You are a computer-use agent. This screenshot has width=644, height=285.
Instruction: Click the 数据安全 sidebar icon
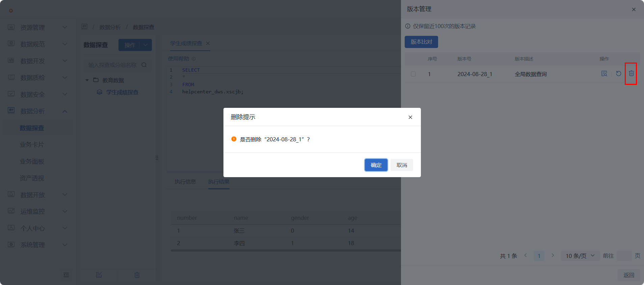(x=11, y=94)
